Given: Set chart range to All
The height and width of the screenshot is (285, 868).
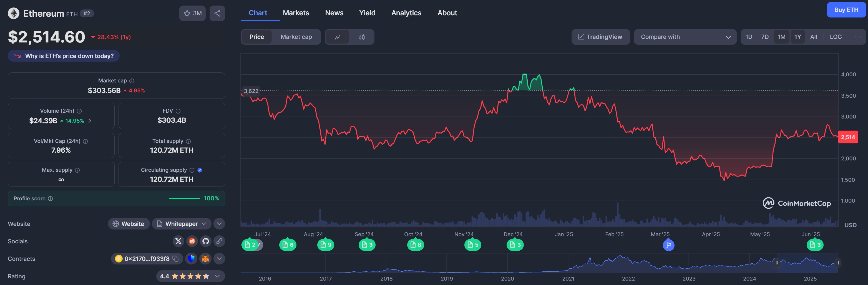Looking at the screenshot, I should (814, 37).
